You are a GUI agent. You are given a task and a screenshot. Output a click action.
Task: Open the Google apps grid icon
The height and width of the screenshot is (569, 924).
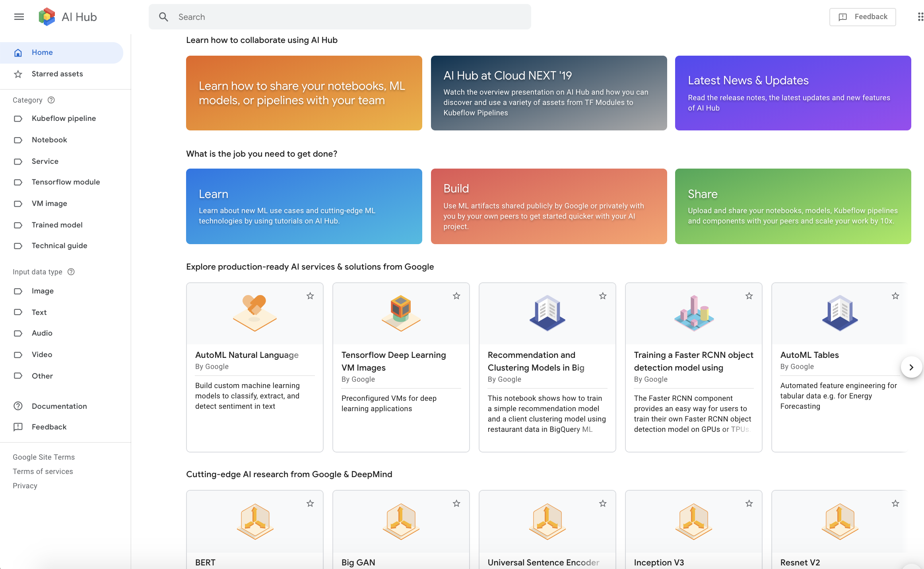pyautogui.click(x=920, y=17)
